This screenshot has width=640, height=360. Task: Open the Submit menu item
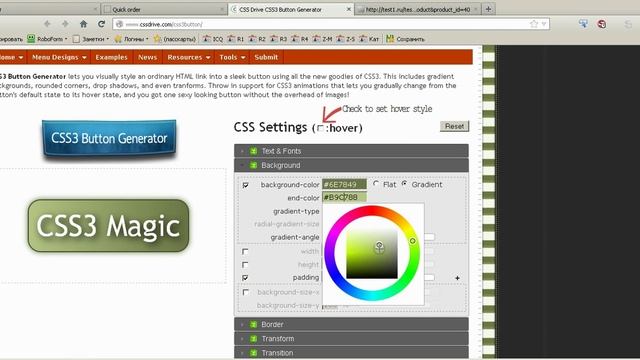(266, 57)
